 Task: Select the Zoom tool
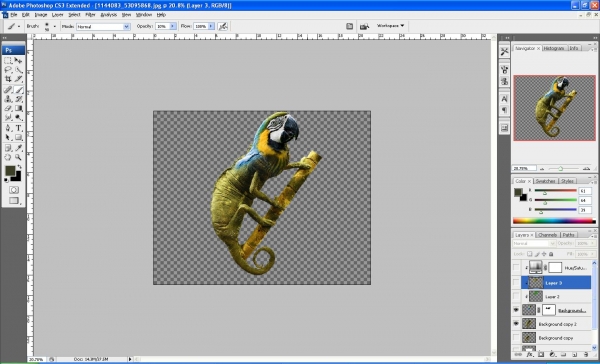18,157
